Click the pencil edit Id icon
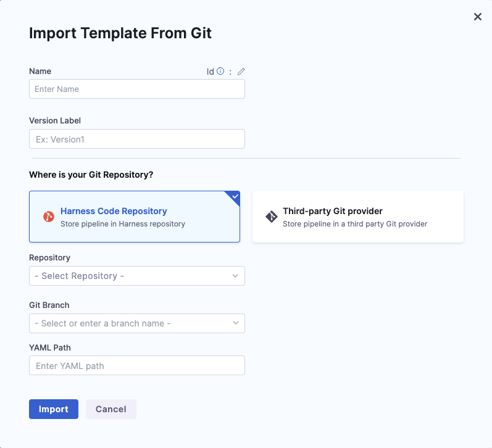492x448 pixels. click(x=241, y=72)
